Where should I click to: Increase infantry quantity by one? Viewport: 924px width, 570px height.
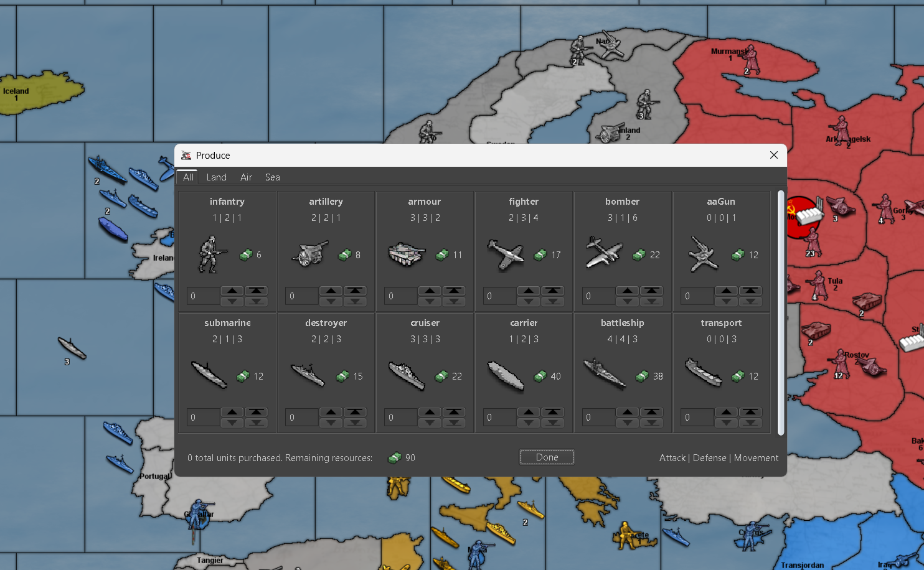coord(232,291)
